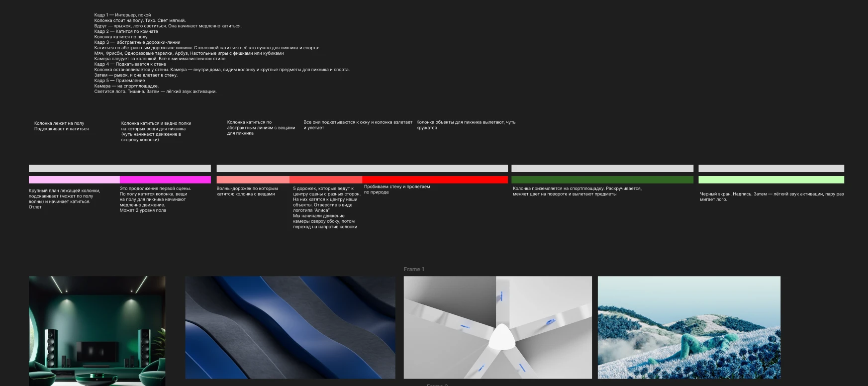Select the magenta timeline bar
This screenshot has width=868, height=386.
click(165, 180)
